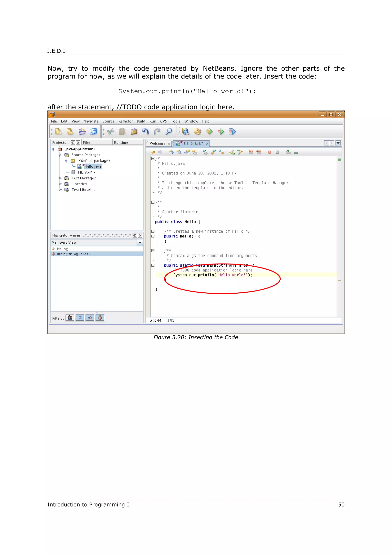Viewport: 392px width, 555px height.
Task: Toggle the first Navigator filter button
Action: tap(70, 318)
